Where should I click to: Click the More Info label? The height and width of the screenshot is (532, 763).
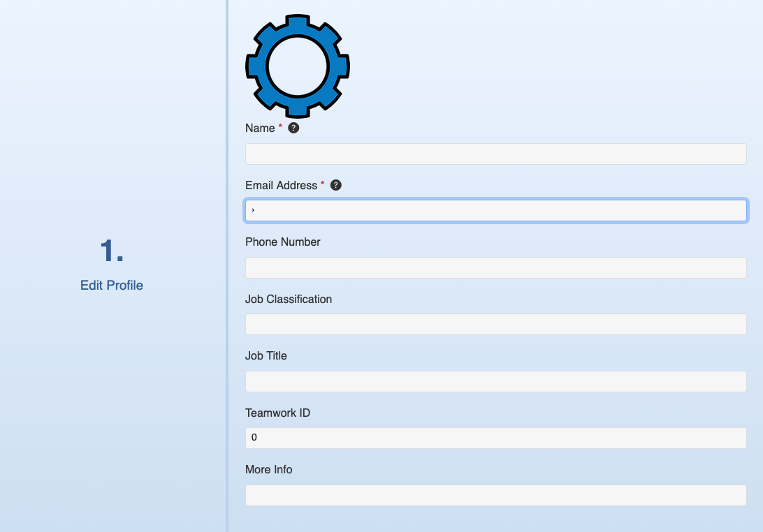[268, 470]
